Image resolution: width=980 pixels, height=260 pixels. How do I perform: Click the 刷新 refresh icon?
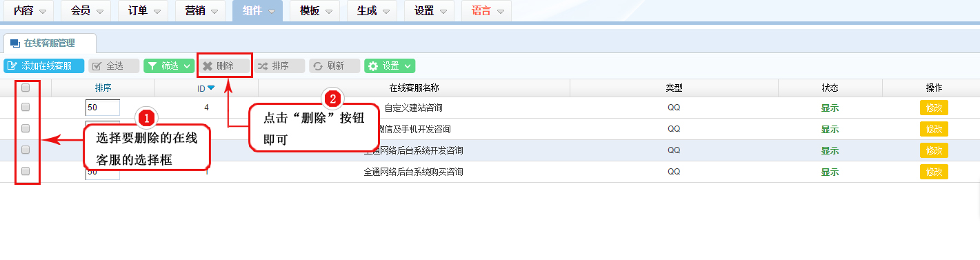pyautogui.click(x=317, y=66)
